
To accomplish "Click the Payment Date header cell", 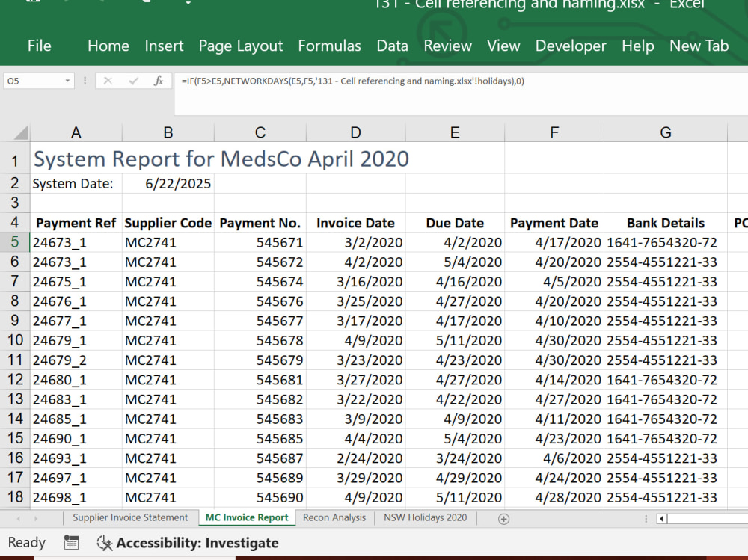I will pyautogui.click(x=554, y=223).
